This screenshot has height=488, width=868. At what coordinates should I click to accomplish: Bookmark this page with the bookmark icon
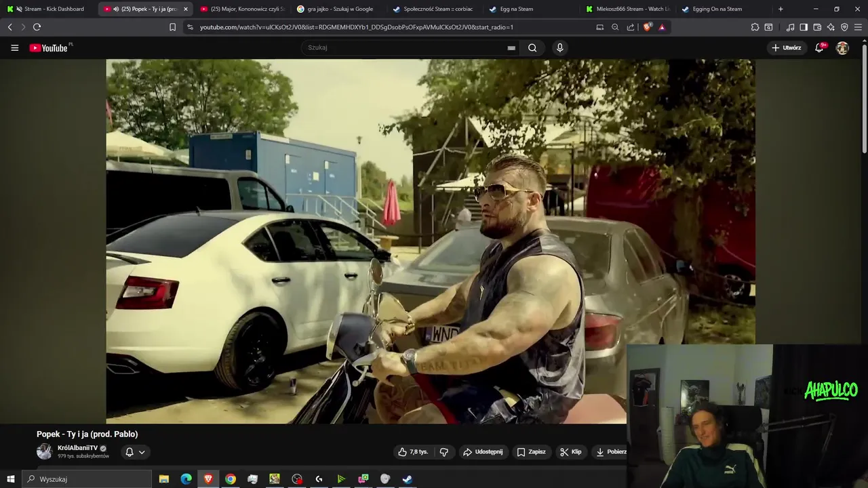point(172,27)
